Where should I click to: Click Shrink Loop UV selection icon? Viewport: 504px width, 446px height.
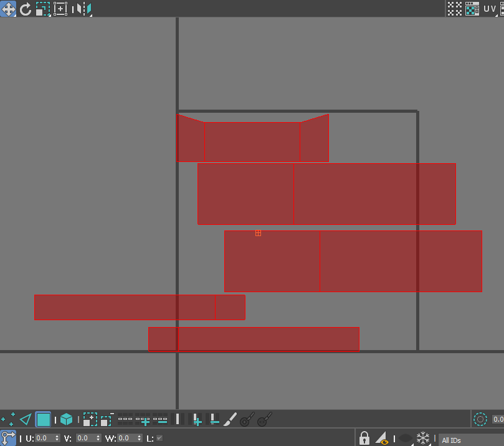(x=160, y=419)
